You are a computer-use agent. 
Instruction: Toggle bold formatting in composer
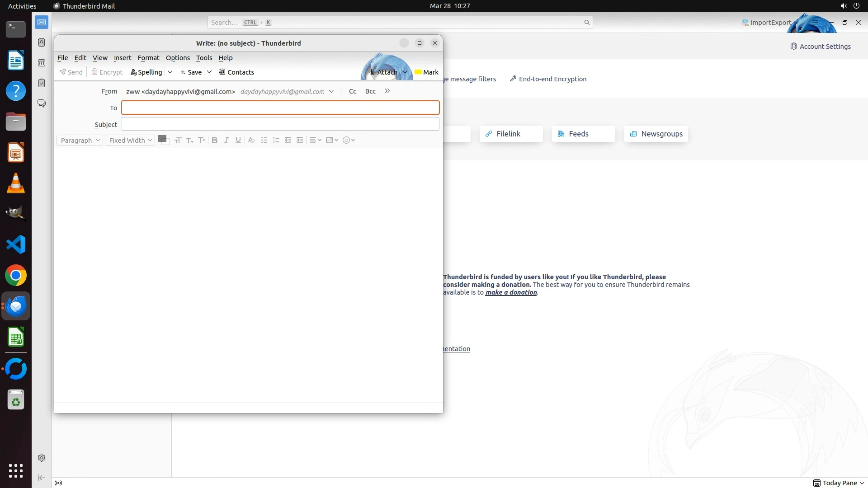pos(215,140)
